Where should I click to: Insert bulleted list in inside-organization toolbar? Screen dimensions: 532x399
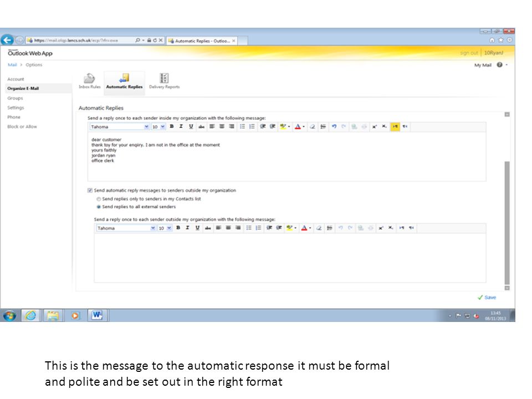click(x=242, y=126)
